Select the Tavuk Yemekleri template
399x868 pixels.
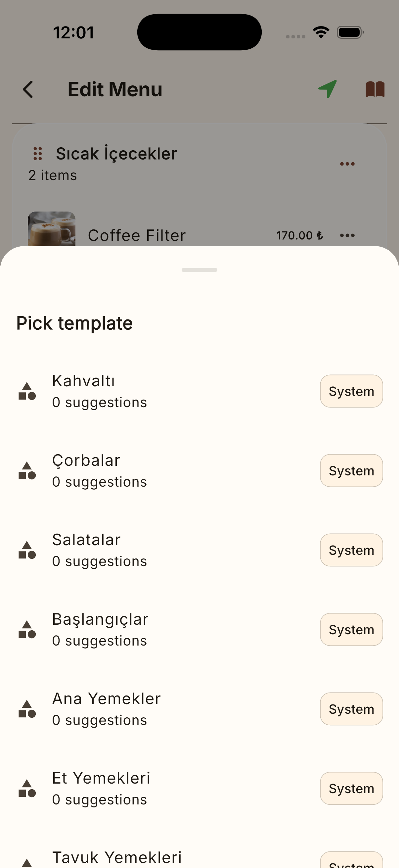pos(199,859)
